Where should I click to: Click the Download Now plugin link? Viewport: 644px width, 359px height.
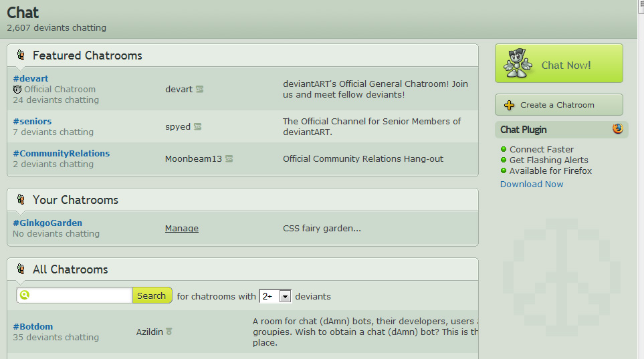[x=532, y=184]
